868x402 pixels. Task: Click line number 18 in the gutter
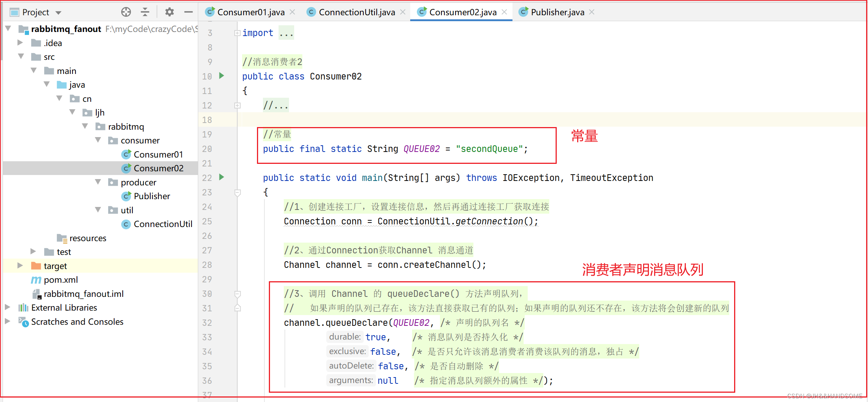[x=207, y=120]
